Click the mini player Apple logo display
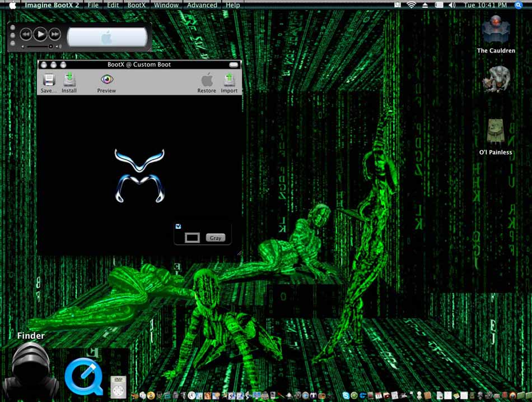 pyautogui.click(x=107, y=37)
